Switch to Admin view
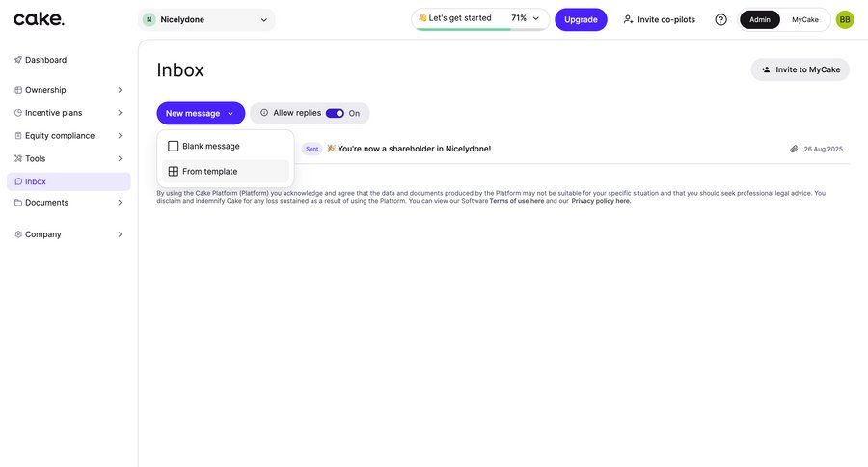The height and width of the screenshot is (467, 868). tap(760, 19)
